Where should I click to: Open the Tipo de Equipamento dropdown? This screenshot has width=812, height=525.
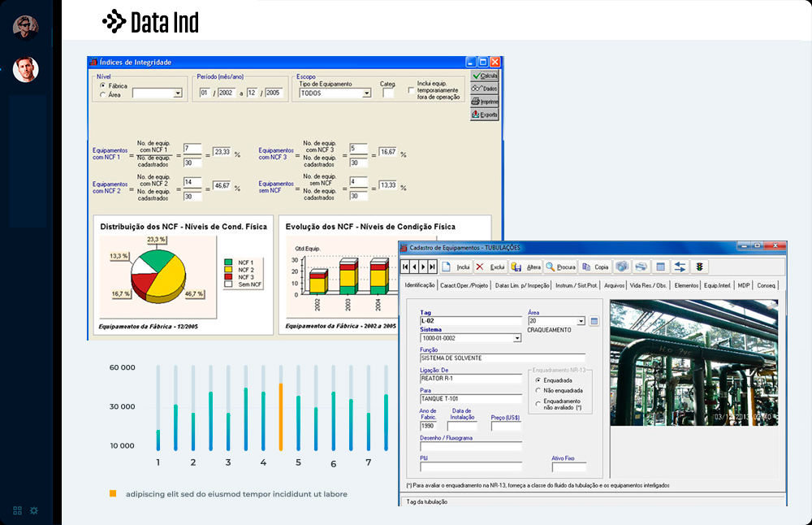[x=367, y=93]
